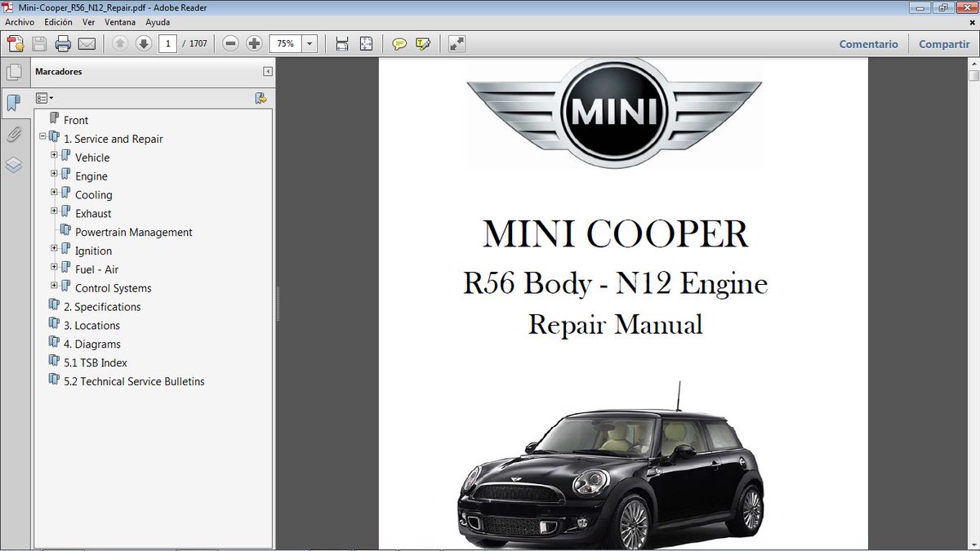The height and width of the screenshot is (551, 980).
Task: Select the Vehicle bookmark label
Action: click(x=92, y=158)
